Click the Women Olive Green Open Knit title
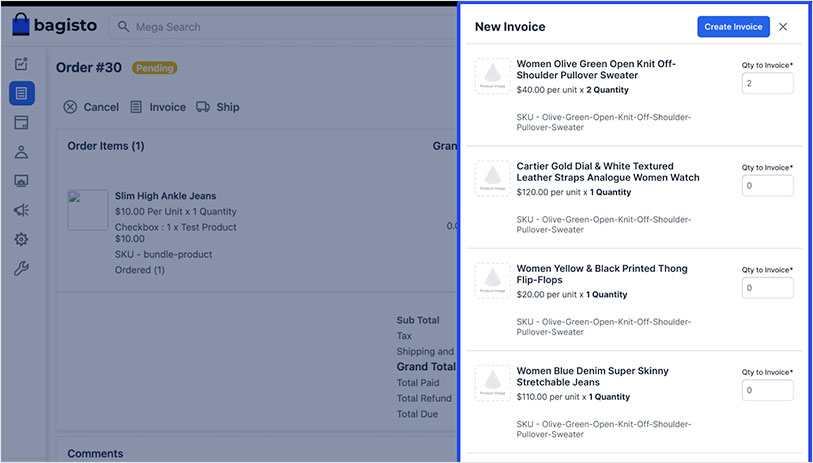 [x=596, y=69]
